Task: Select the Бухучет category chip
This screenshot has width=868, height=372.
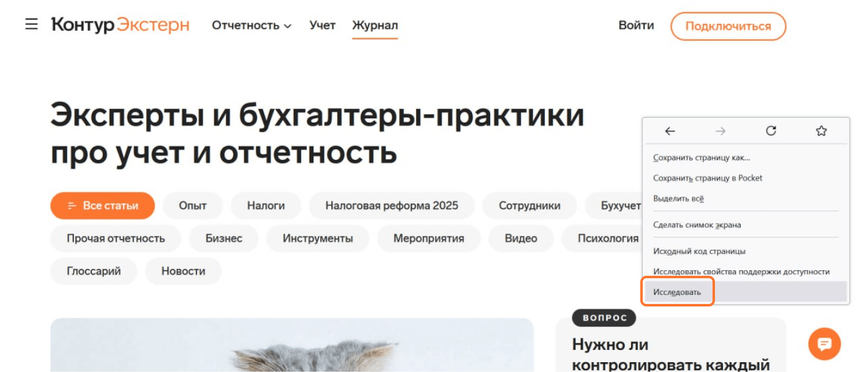Action: click(x=614, y=206)
